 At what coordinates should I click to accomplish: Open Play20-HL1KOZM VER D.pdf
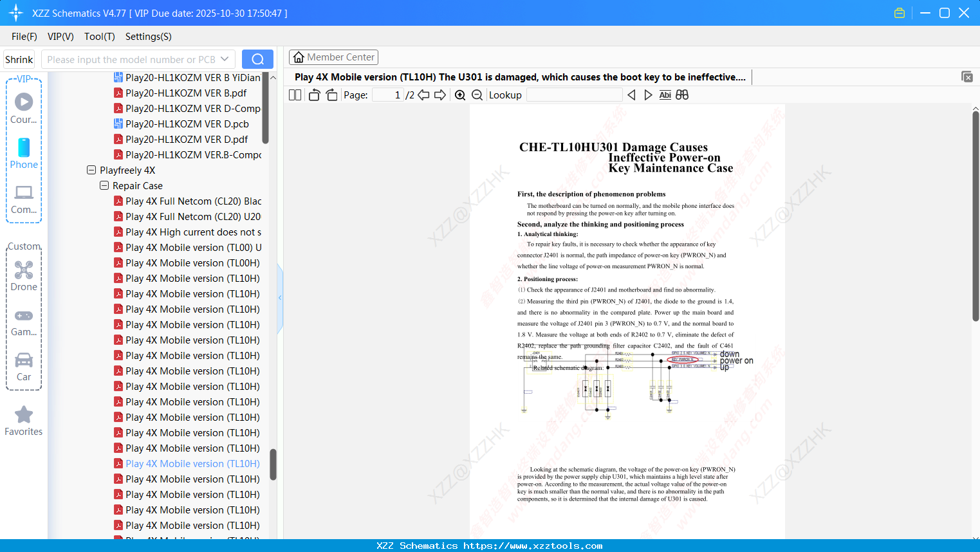(x=181, y=139)
